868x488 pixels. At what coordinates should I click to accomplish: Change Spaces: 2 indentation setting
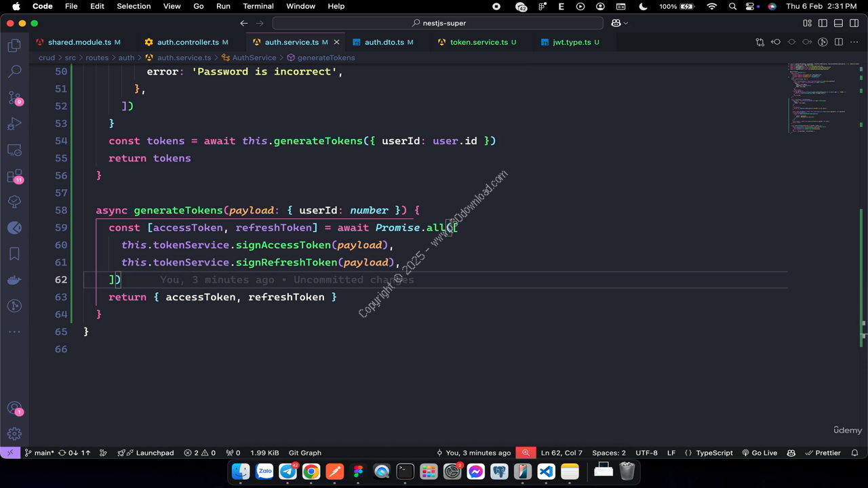609,453
